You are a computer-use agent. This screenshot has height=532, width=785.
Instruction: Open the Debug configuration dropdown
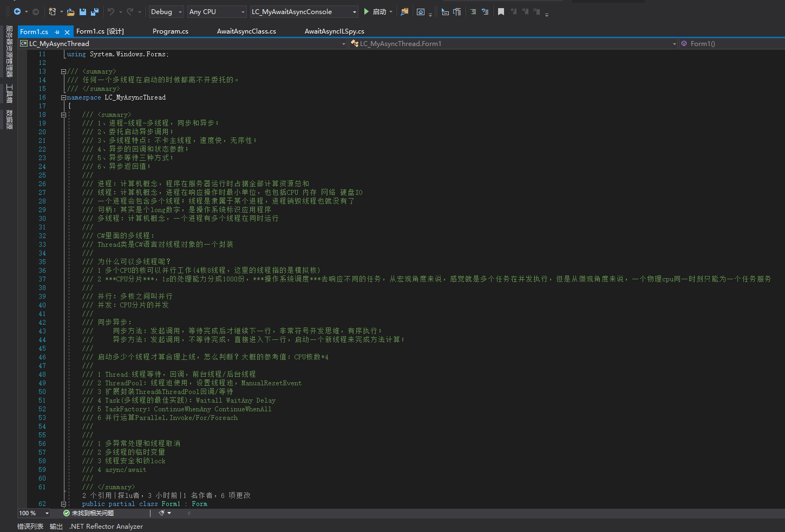tap(166, 11)
